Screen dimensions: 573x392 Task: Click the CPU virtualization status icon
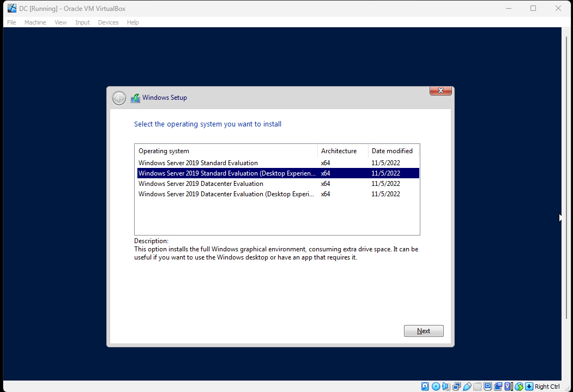[509, 387]
